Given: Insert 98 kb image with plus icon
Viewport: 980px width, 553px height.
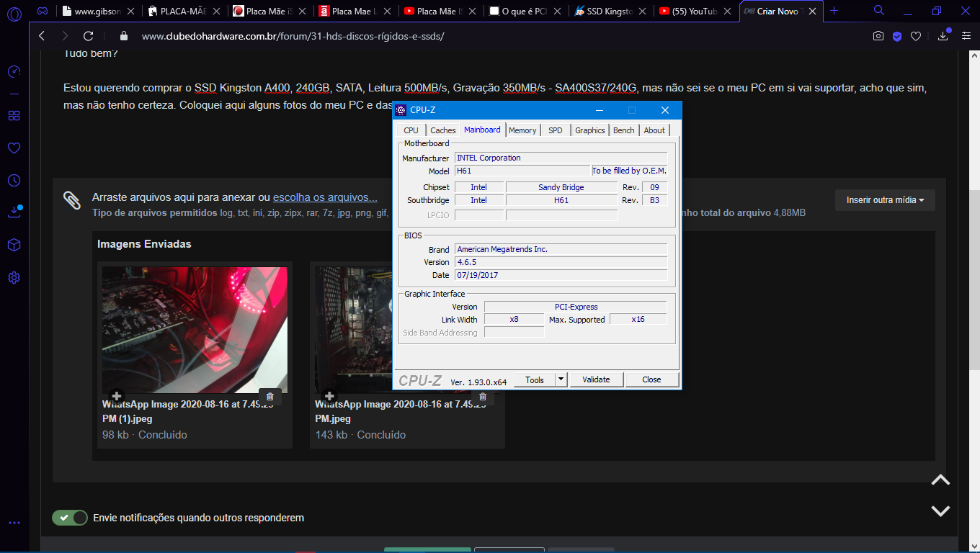Looking at the screenshot, I should click(117, 396).
